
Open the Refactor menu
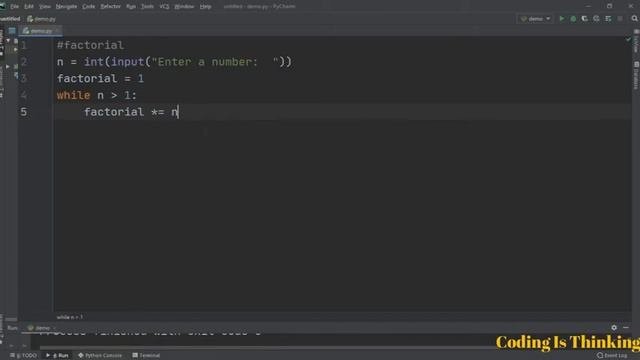coord(111,7)
